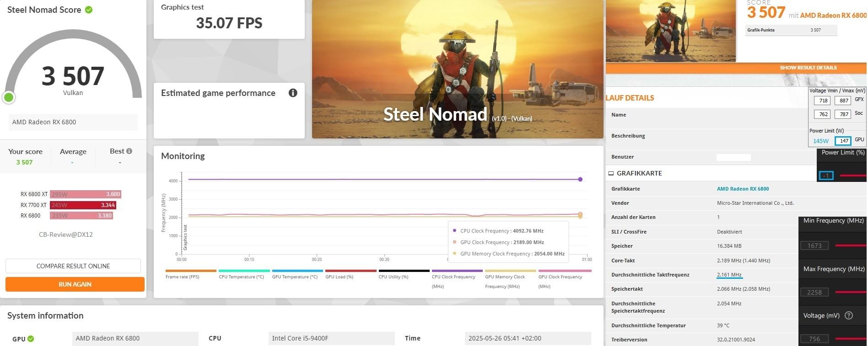Image resolution: width=868 pixels, height=346 pixels.
Task: Click the Min Frequency (MHz) slider
Action: (851, 246)
